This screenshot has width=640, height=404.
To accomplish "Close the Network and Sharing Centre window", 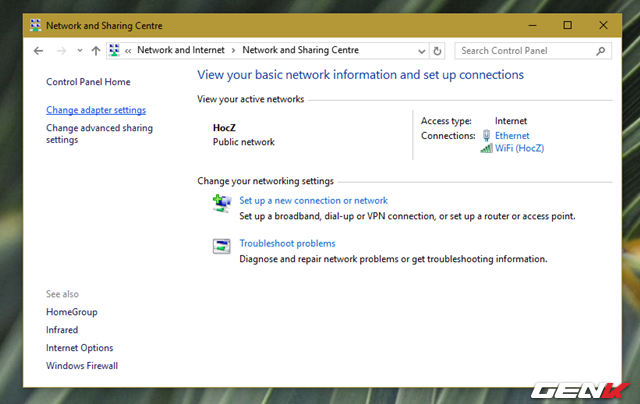I will click(603, 25).
